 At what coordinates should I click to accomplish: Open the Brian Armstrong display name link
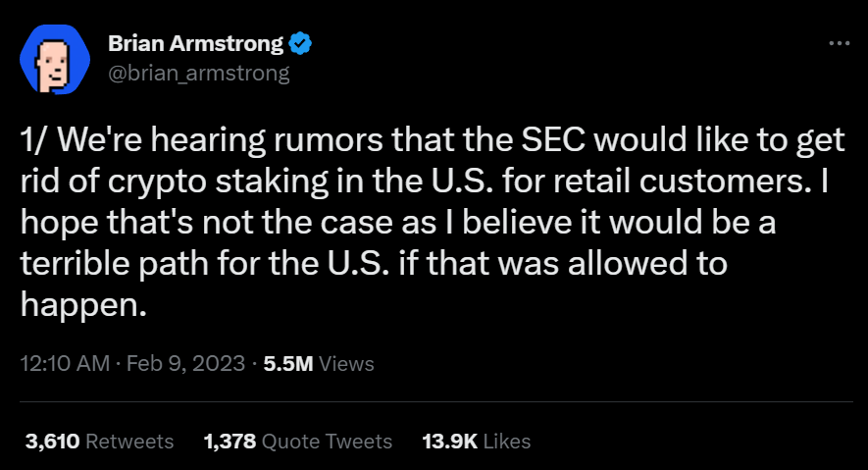pyautogui.click(x=195, y=43)
